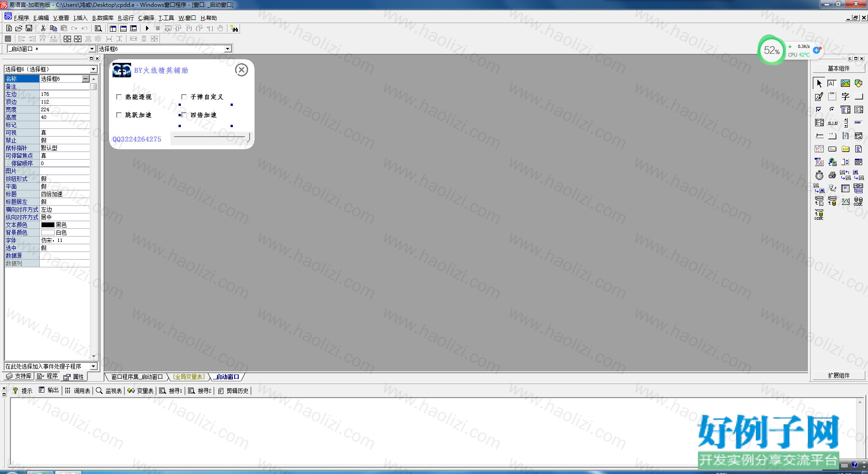Open the T.工具 menu
Image resolution: width=868 pixels, height=474 pixels.
click(166, 18)
